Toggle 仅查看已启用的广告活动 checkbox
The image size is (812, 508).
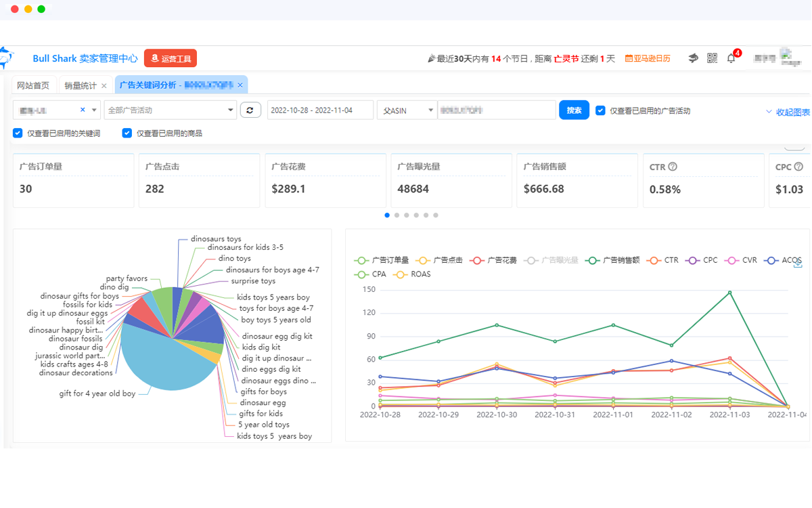(600, 110)
